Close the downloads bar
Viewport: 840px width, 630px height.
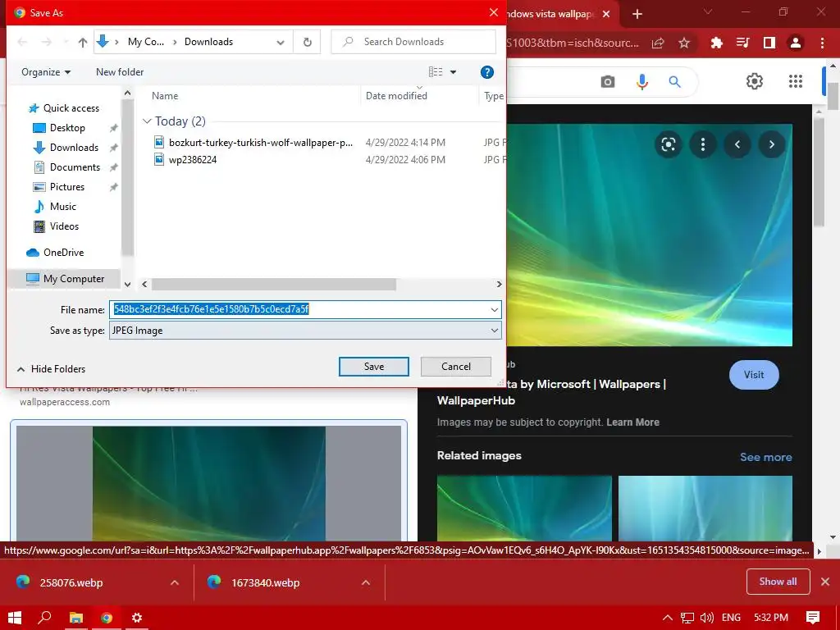[x=825, y=582]
